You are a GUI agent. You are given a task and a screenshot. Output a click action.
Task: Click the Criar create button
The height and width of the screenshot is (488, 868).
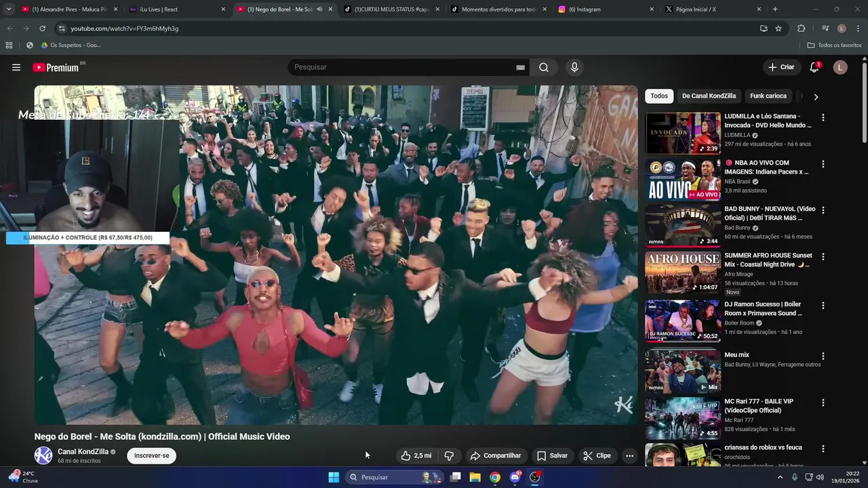(x=781, y=67)
